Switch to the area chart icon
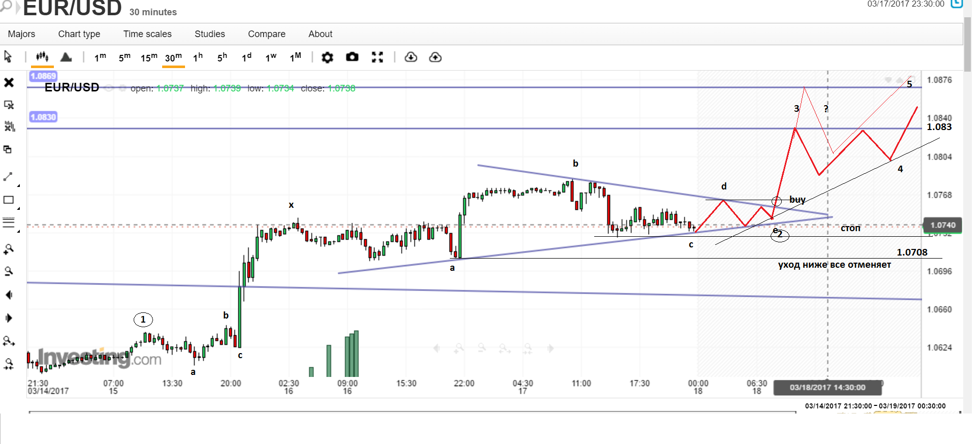Viewport: 980px width, 444px height. click(66, 57)
